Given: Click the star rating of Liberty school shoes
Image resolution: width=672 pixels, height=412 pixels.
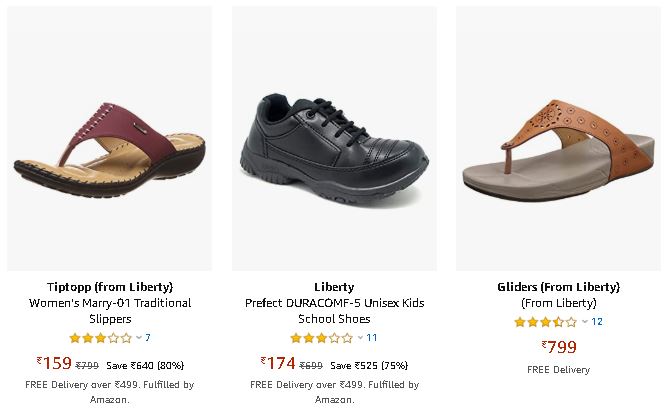Looking at the screenshot, I should point(321,338).
